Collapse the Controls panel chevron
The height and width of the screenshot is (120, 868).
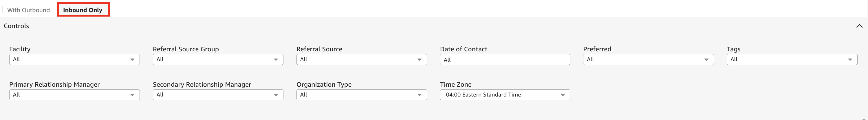click(859, 26)
